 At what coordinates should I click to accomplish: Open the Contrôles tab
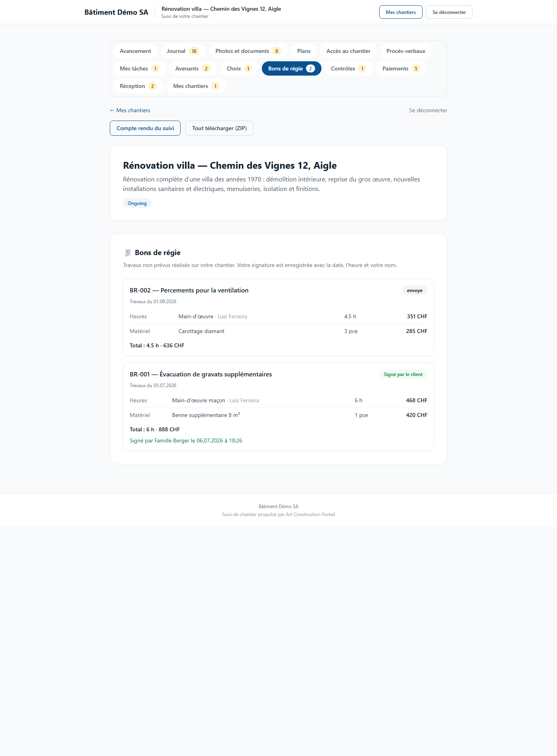click(349, 68)
